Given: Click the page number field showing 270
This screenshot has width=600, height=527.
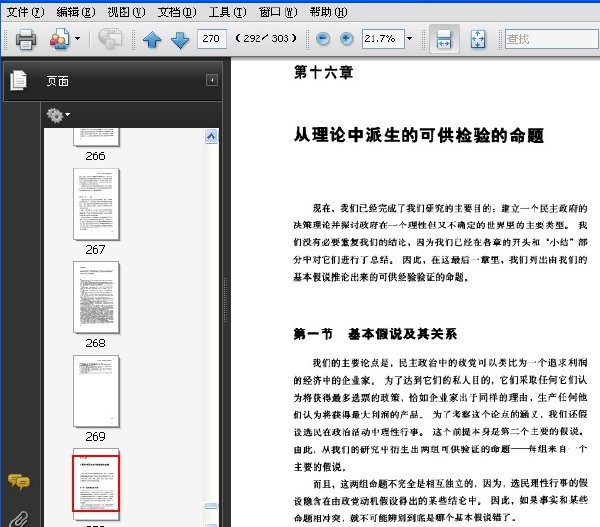Looking at the screenshot, I should (x=212, y=39).
